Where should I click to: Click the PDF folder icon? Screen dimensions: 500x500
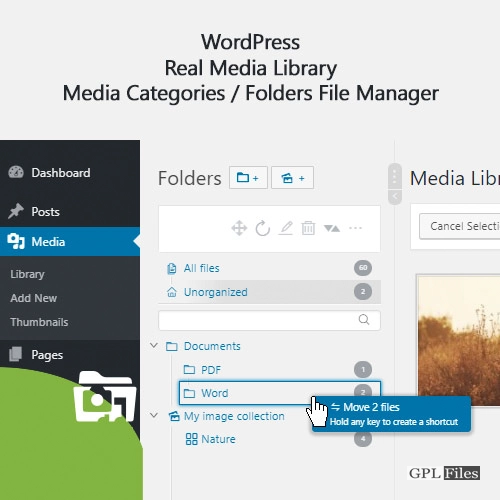tap(189, 369)
